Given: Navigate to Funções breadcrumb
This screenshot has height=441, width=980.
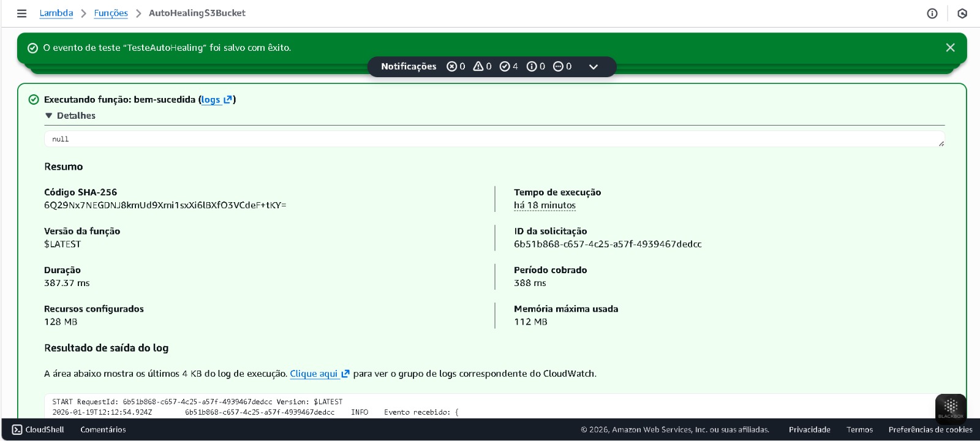Looking at the screenshot, I should click(x=111, y=13).
